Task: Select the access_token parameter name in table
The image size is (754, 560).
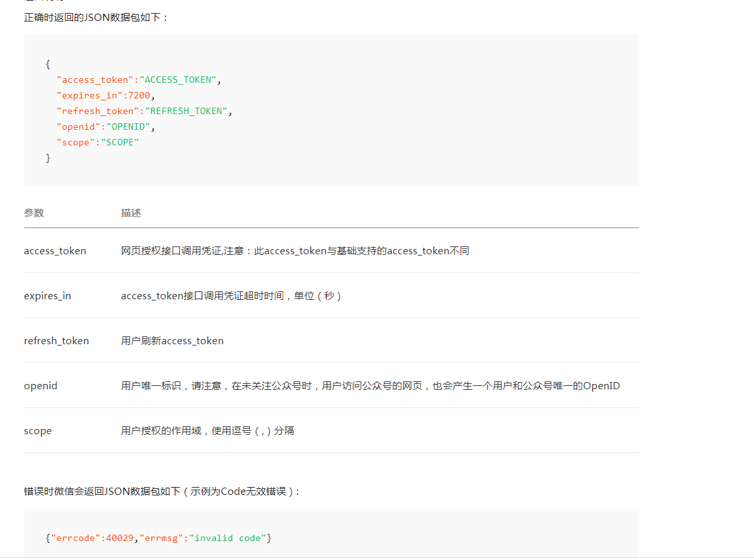Action: [55, 250]
